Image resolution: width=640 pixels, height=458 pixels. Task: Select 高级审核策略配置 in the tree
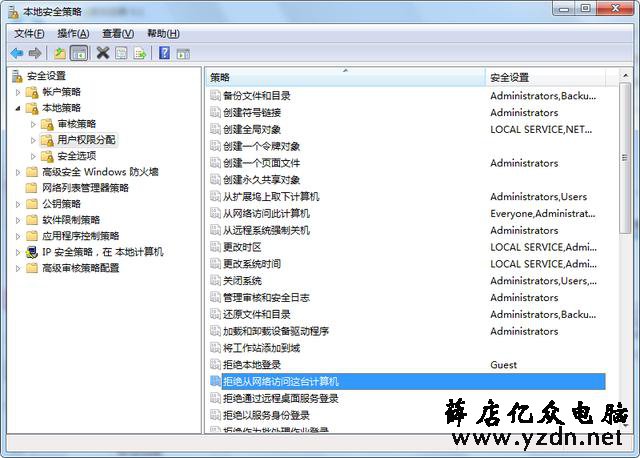tap(81, 268)
